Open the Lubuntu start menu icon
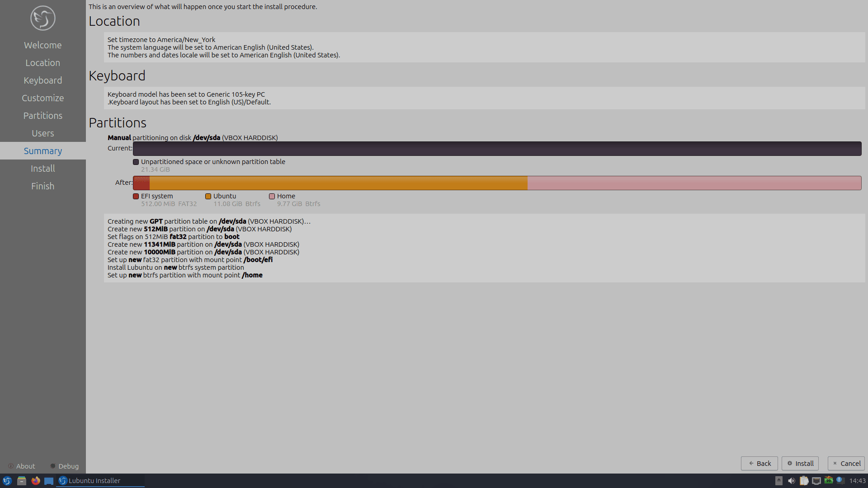The height and width of the screenshot is (488, 868). 7,481
